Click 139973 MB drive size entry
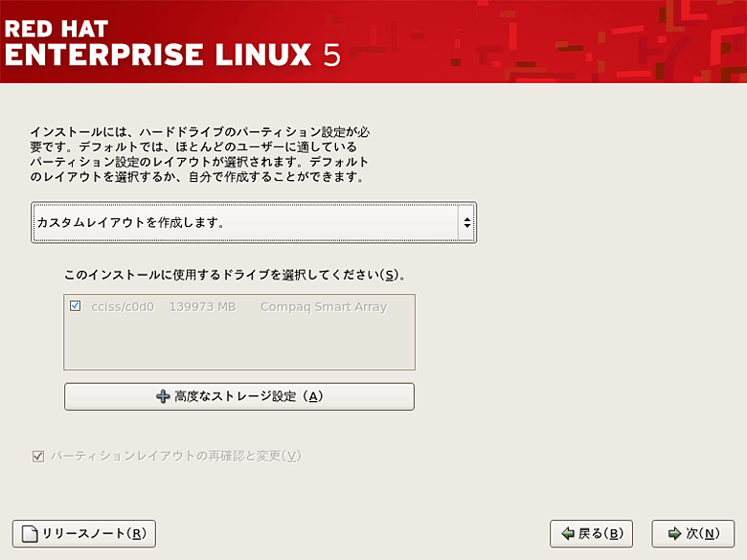Image resolution: width=747 pixels, height=560 pixels. coord(202,307)
